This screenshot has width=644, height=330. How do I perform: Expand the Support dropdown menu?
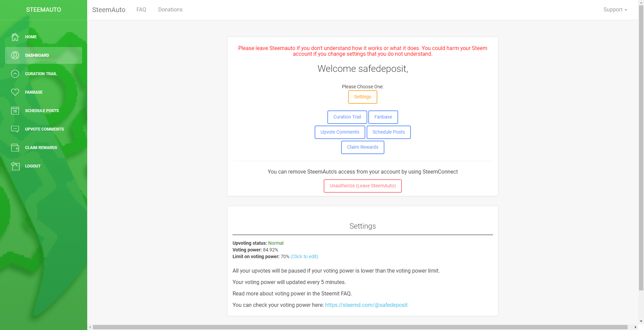coord(615,10)
